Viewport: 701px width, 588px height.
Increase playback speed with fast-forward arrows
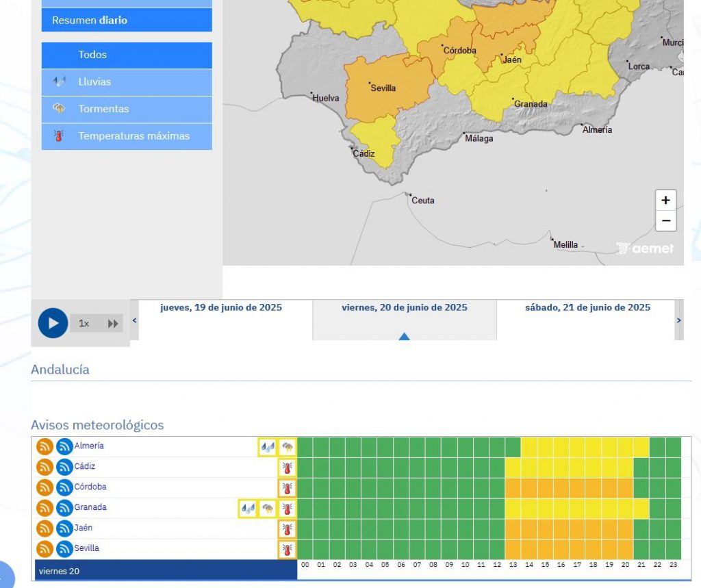(113, 323)
